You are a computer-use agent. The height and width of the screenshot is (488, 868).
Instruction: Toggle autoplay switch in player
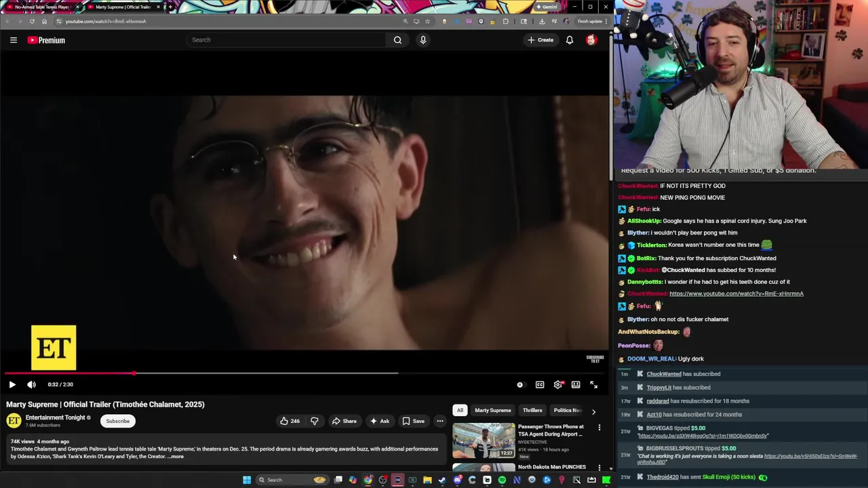[520, 384]
